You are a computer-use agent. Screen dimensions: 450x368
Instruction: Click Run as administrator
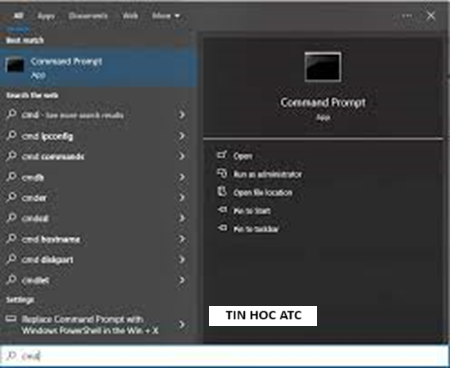pyautogui.click(x=267, y=174)
